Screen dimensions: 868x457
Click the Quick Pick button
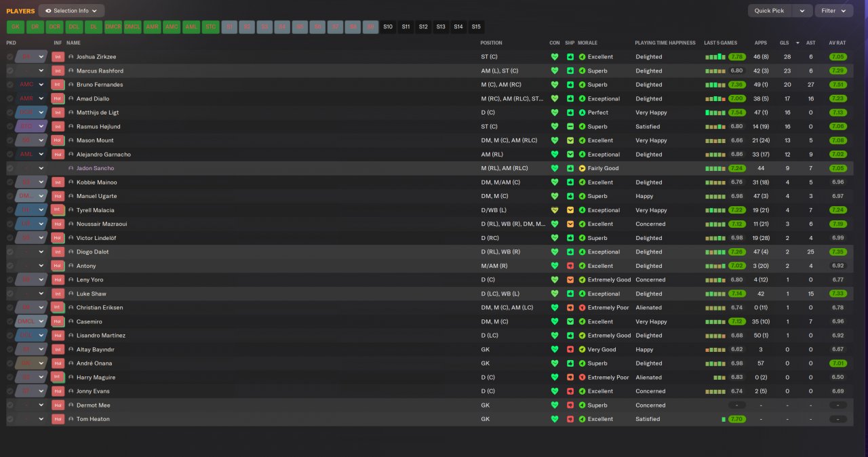pyautogui.click(x=771, y=11)
